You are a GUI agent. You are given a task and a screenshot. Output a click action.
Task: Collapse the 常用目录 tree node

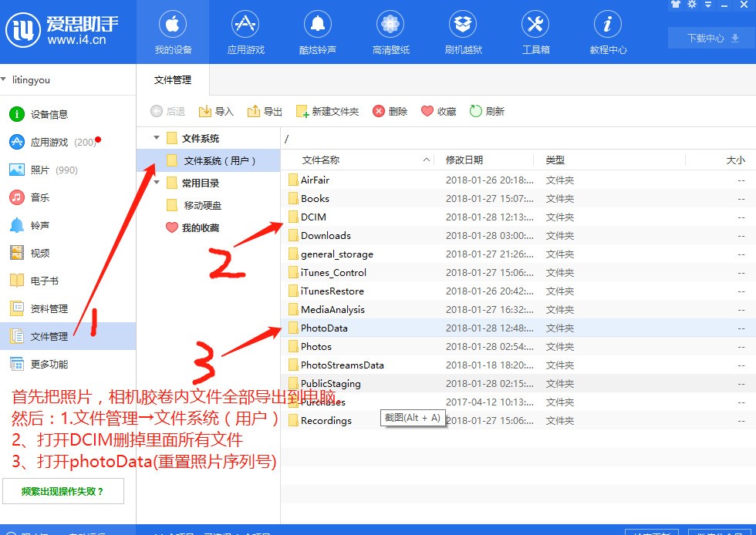point(156,183)
